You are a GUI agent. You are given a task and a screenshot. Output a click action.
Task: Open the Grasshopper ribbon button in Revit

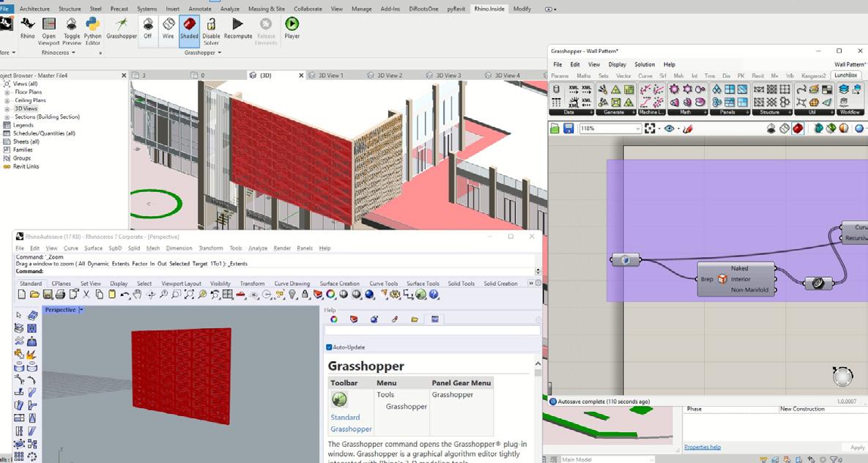(x=122, y=29)
